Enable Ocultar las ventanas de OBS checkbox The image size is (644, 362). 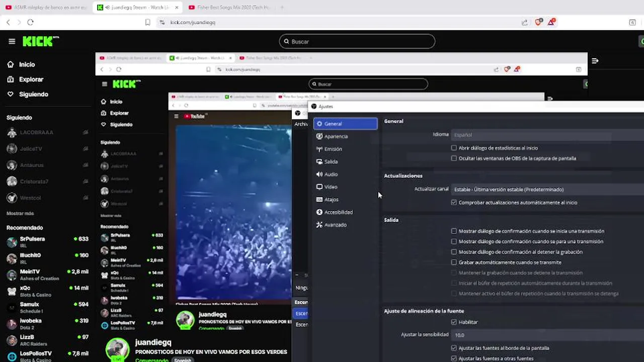tap(454, 158)
